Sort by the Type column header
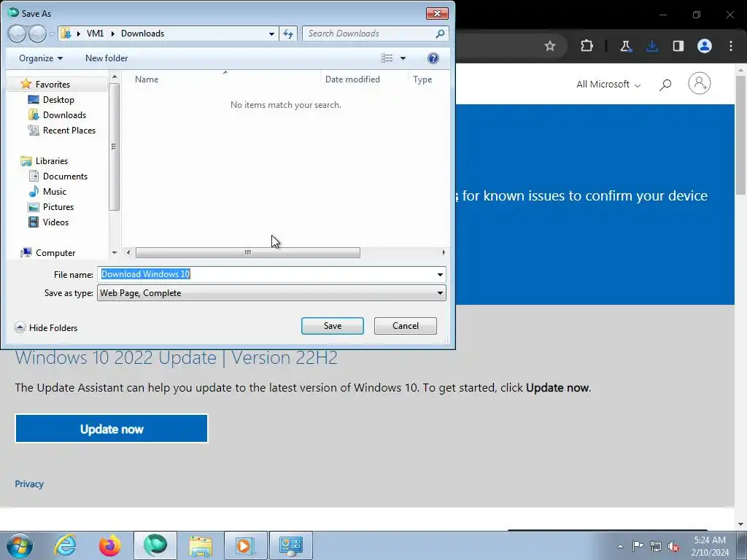747x560 pixels. [422, 79]
